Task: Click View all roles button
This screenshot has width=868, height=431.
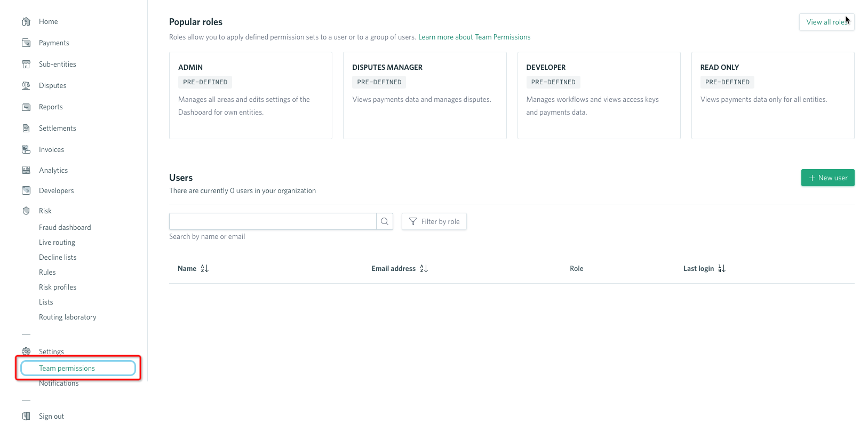Action: point(826,22)
